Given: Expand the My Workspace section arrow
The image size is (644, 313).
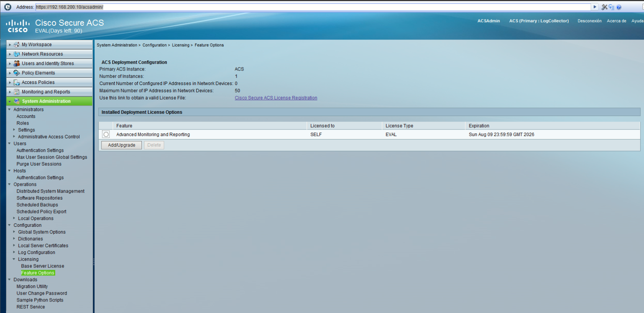Looking at the screenshot, I should coord(10,44).
